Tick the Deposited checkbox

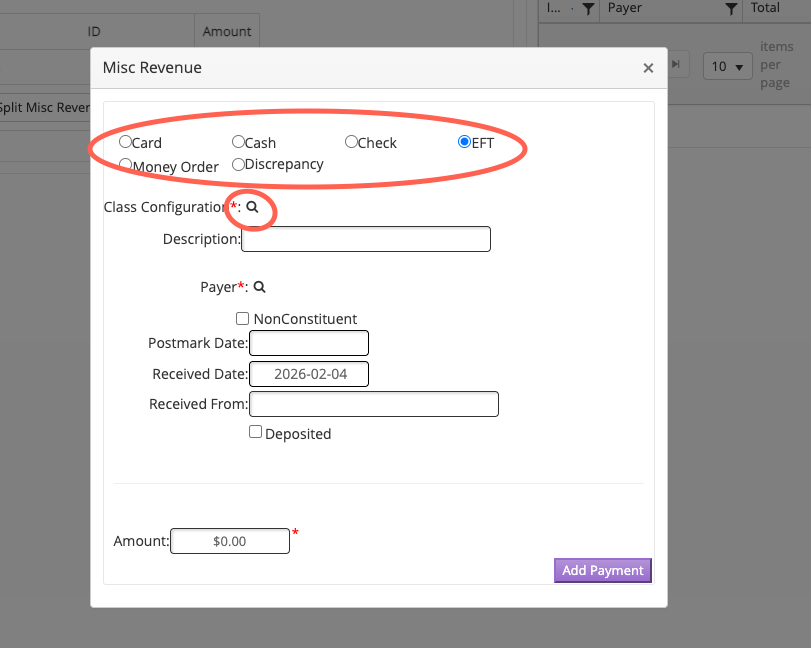pyautogui.click(x=255, y=431)
